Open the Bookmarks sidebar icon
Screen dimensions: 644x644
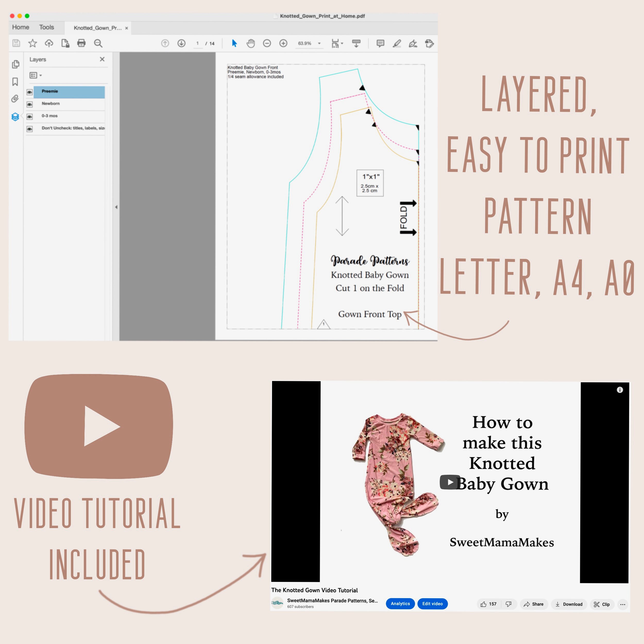coord(15,82)
